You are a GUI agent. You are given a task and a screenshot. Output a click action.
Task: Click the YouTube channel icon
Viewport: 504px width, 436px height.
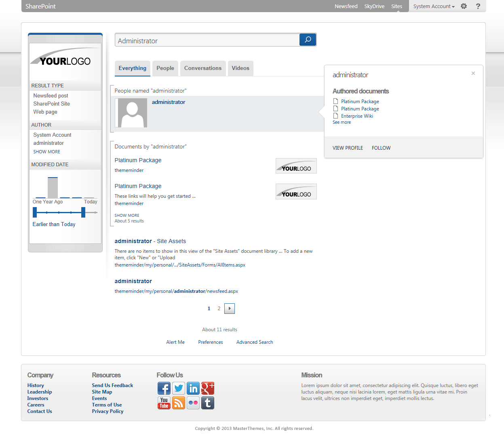click(164, 403)
